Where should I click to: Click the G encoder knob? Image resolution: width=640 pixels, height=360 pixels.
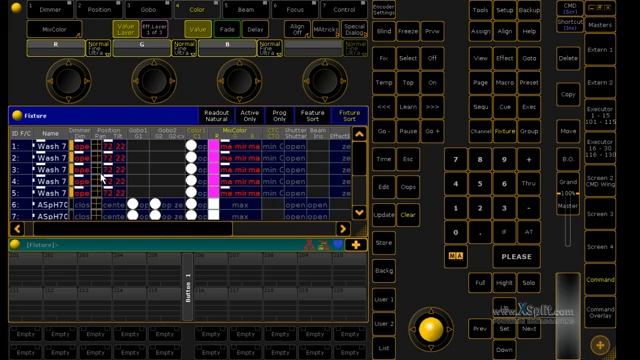(154, 81)
